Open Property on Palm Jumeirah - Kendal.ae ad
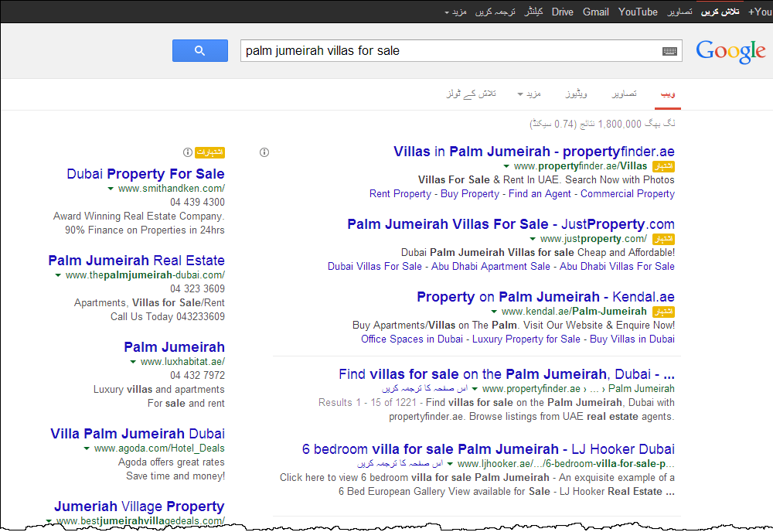The image size is (773, 532). [x=546, y=297]
